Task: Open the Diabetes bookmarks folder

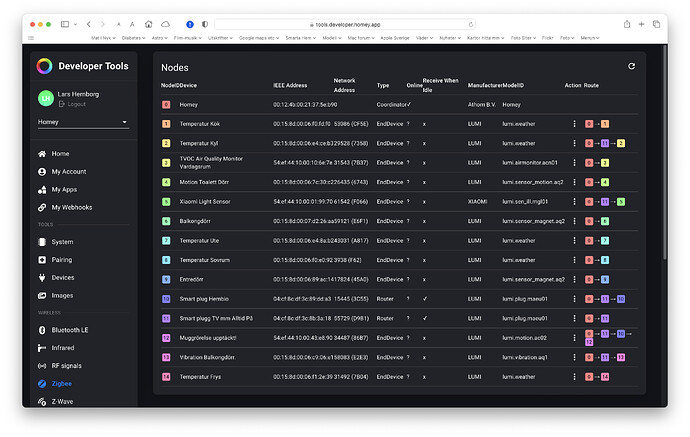Action: coord(133,38)
